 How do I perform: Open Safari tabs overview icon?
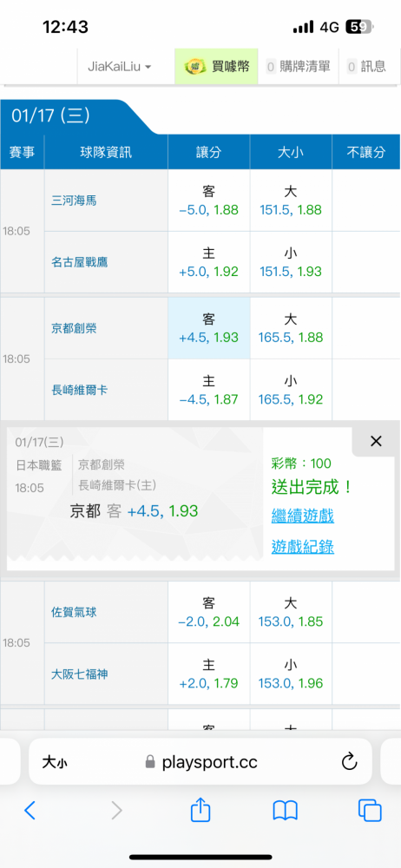click(370, 811)
